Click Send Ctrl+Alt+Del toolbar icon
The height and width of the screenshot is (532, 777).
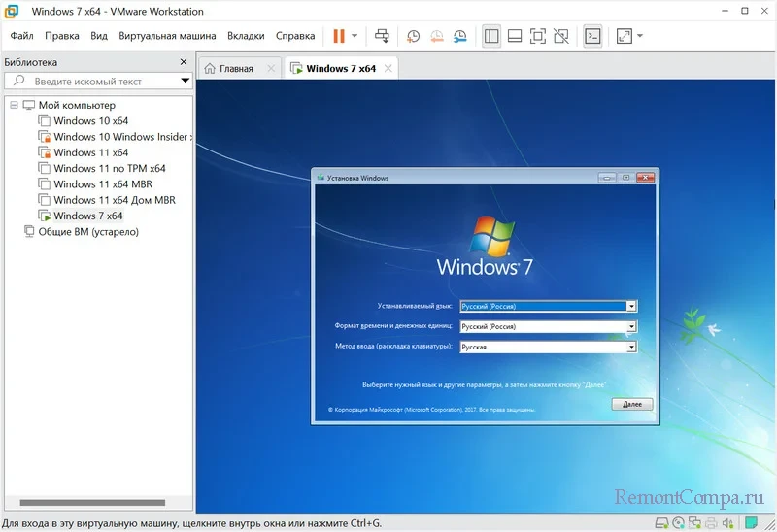point(382,36)
